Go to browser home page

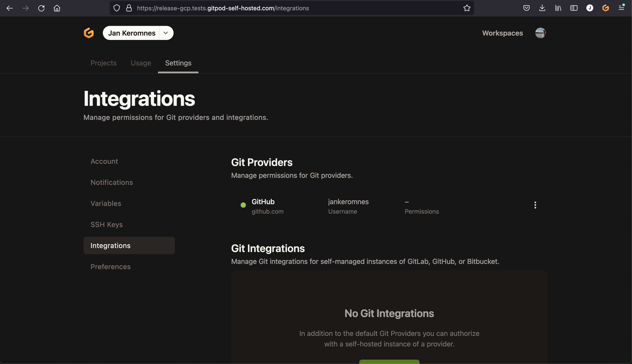point(57,8)
